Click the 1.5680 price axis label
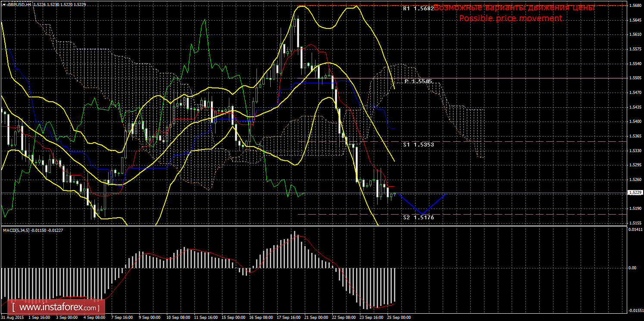 (x=635, y=6)
